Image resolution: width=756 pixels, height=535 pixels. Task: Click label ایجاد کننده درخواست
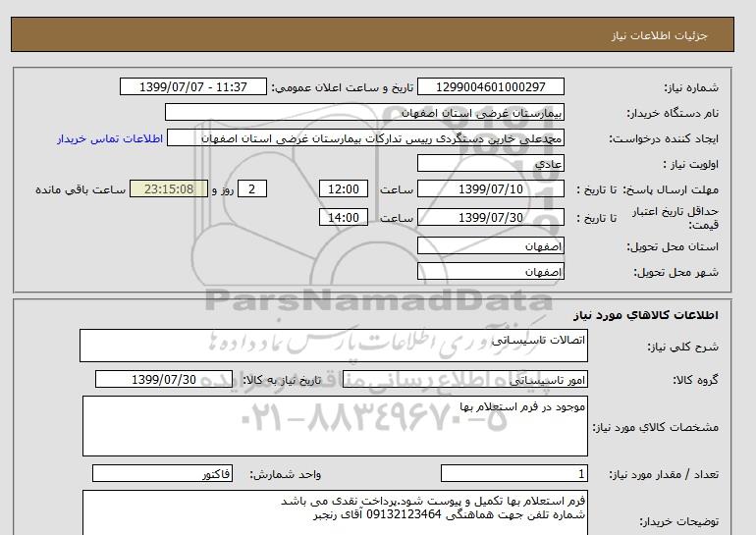pyautogui.click(x=664, y=138)
